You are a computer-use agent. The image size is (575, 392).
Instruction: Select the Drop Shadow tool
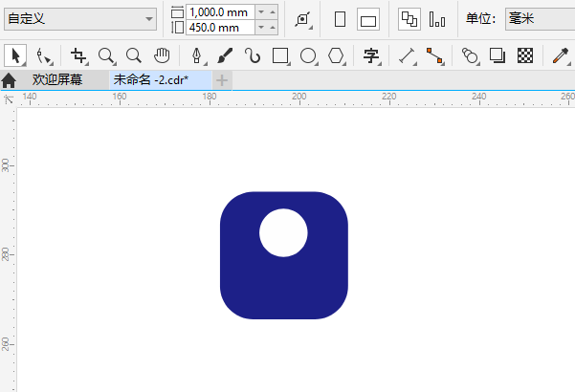[x=498, y=56]
